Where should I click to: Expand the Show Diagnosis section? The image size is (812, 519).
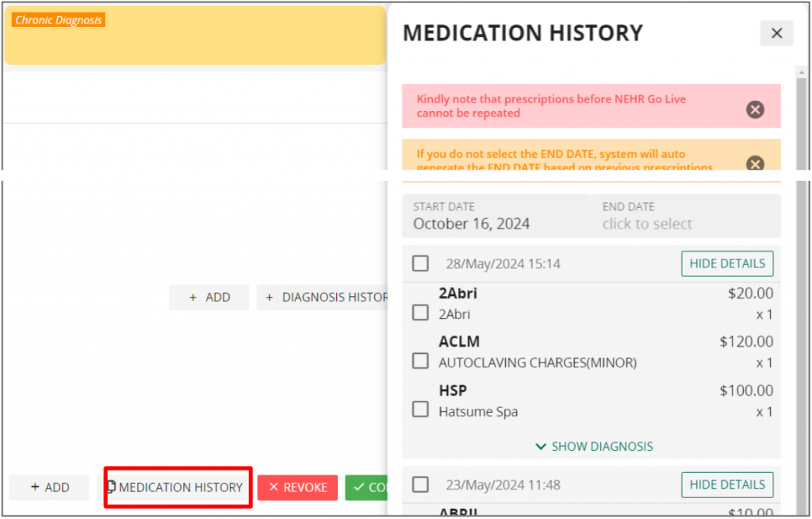pos(594,447)
